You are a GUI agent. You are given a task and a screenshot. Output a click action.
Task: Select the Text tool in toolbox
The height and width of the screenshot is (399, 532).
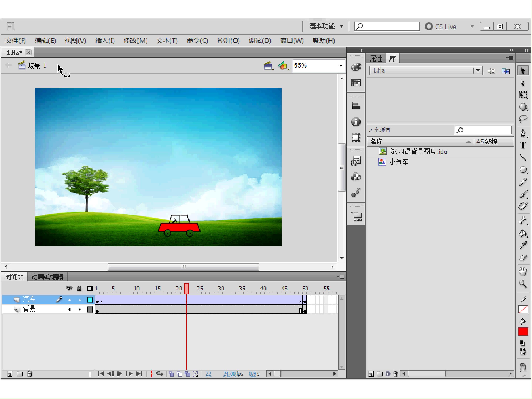pyautogui.click(x=523, y=146)
